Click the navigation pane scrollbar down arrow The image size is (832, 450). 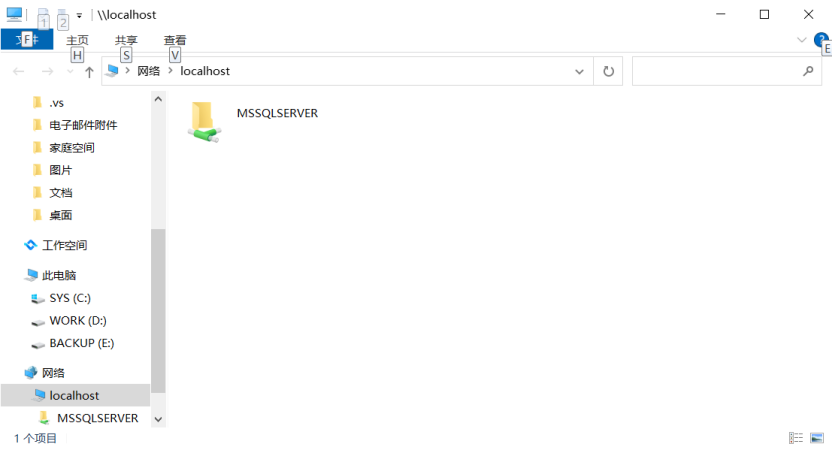tap(158, 420)
